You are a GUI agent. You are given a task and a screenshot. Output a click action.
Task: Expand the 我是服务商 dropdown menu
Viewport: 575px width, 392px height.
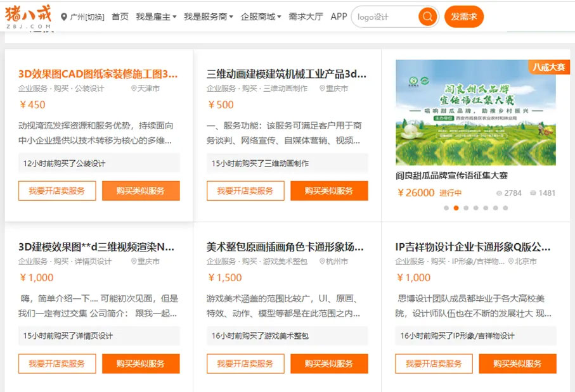(x=208, y=17)
